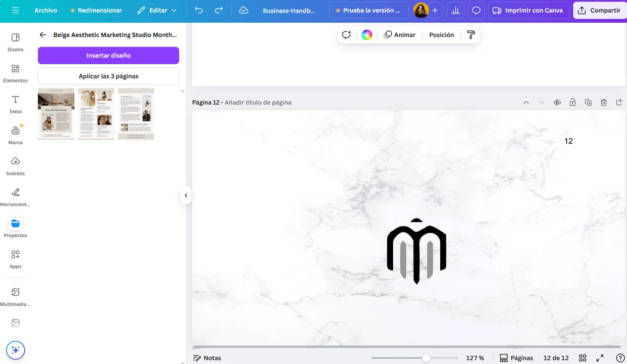Click panel scrollbar up arrow
This screenshot has height=364, width=627.
pyautogui.click(x=183, y=92)
